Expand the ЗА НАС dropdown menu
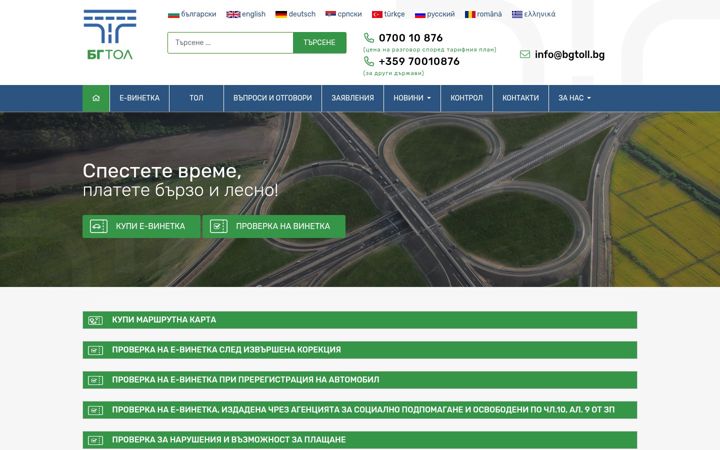The width and height of the screenshot is (720, 450). tap(574, 98)
